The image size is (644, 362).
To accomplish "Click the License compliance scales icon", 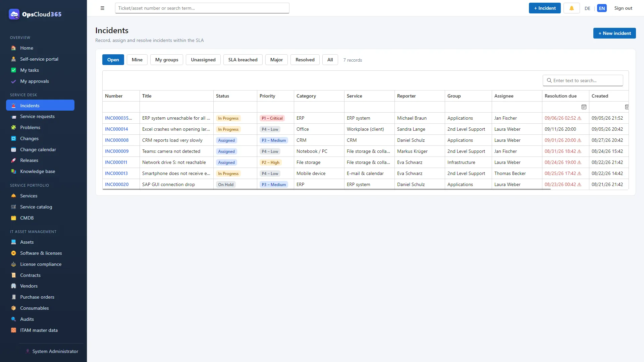I will click(x=13, y=264).
